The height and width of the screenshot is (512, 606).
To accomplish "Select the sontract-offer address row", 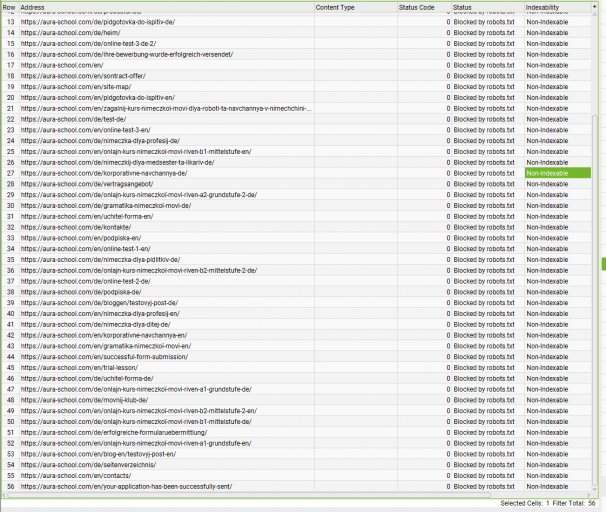I will (x=83, y=76).
